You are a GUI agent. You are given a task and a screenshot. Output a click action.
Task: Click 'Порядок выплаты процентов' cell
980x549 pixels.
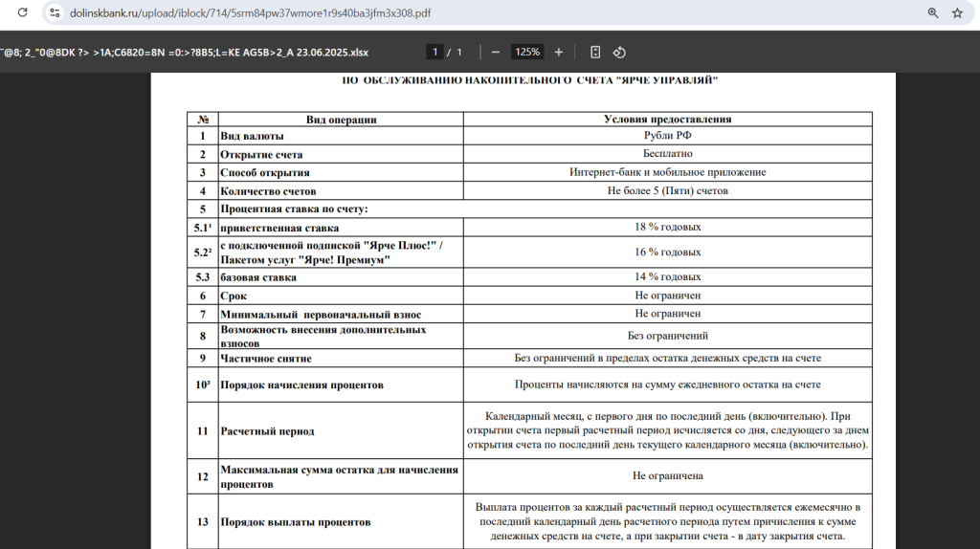point(342,522)
